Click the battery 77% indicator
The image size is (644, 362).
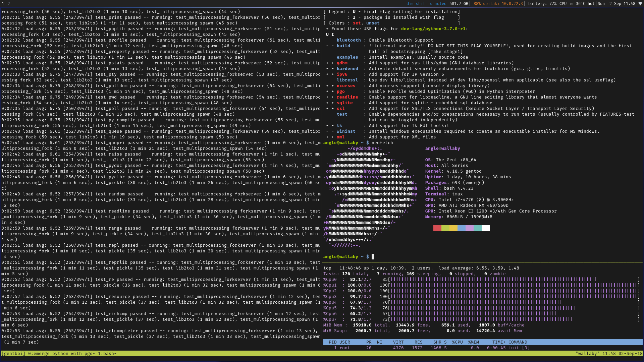542,4
